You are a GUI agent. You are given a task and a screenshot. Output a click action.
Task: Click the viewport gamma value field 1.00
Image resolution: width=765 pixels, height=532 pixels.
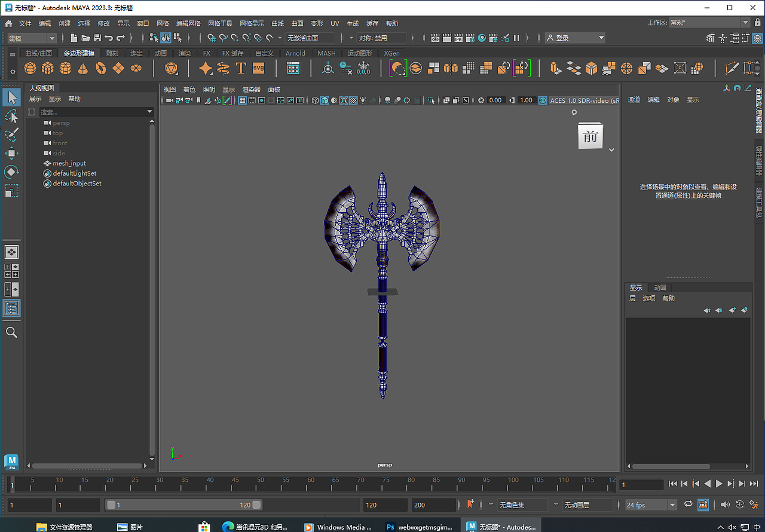click(526, 100)
